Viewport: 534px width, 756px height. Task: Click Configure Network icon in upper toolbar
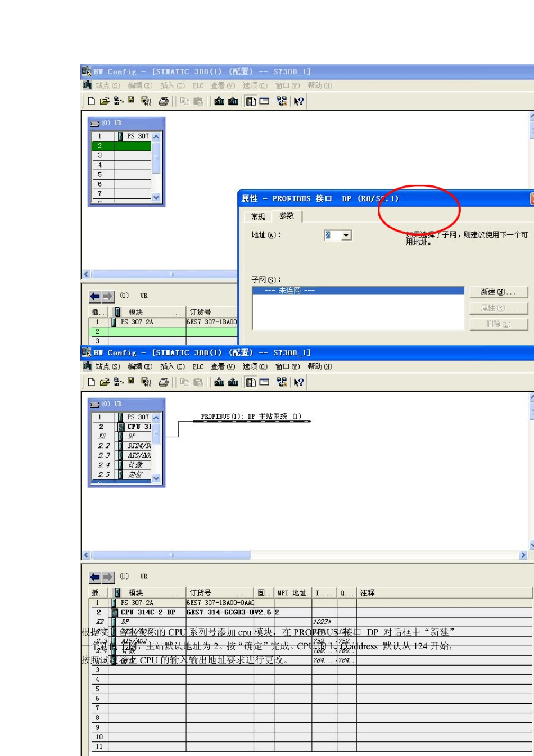click(282, 101)
